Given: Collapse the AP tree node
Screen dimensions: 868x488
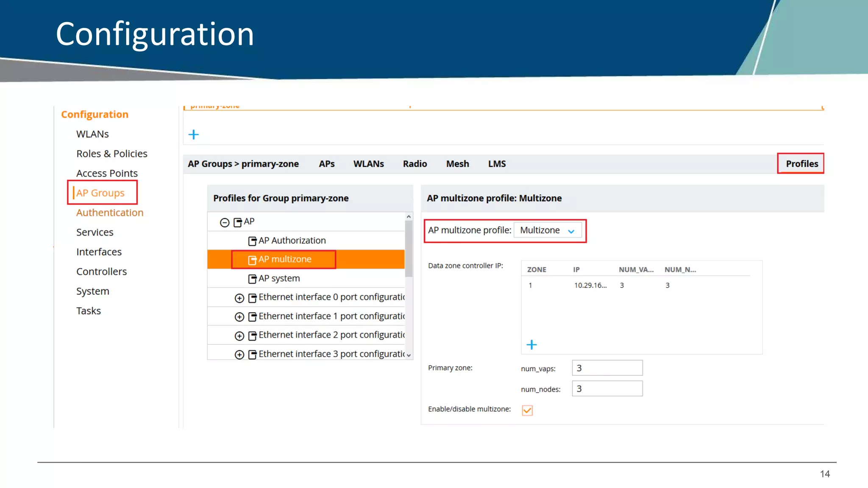Looking at the screenshot, I should [x=225, y=222].
